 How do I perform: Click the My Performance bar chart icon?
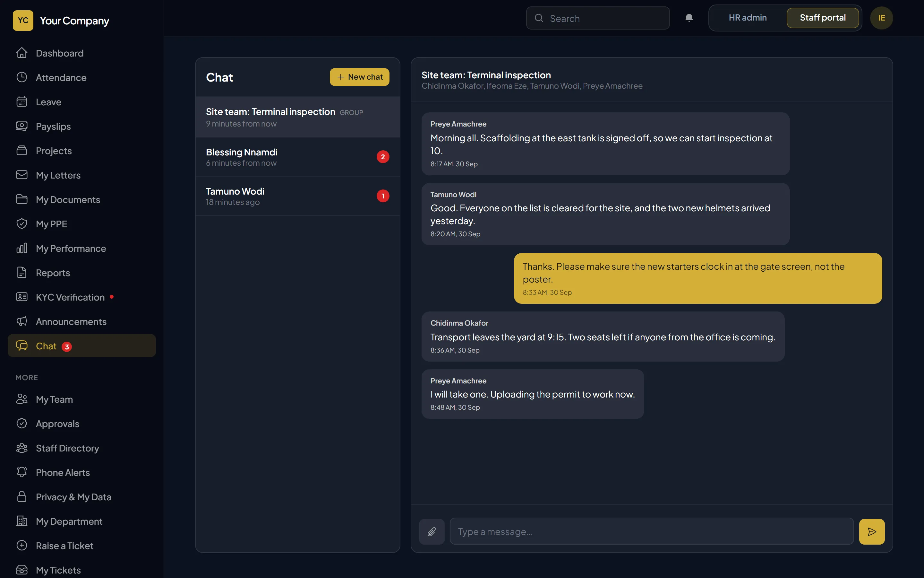22,249
